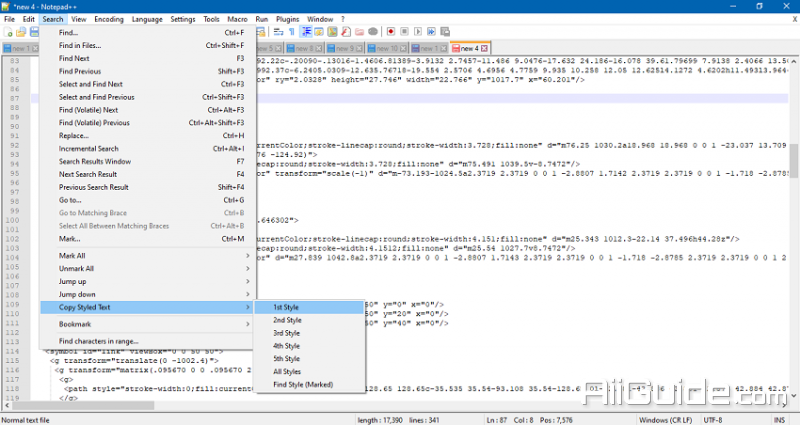Expand the Jump up submenu
The width and height of the screenshot is (800, 425).
click(147, 281)
